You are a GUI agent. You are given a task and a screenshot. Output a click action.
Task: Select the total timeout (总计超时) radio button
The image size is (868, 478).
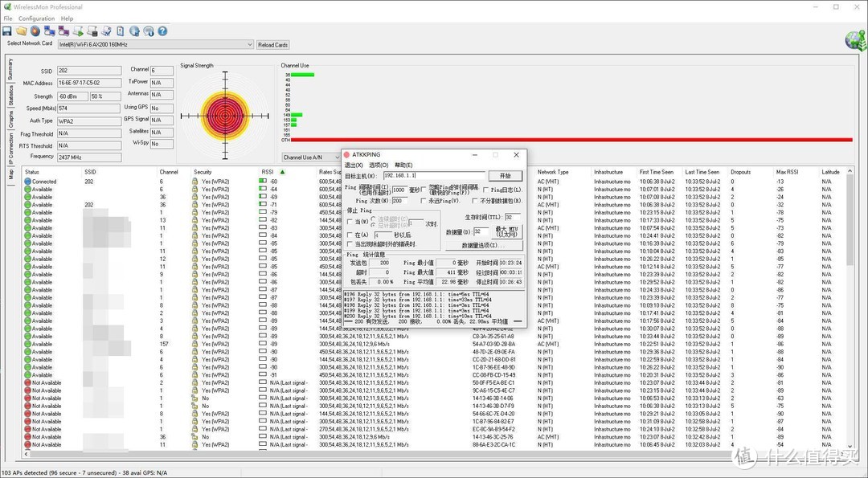(x=374, y=226)
